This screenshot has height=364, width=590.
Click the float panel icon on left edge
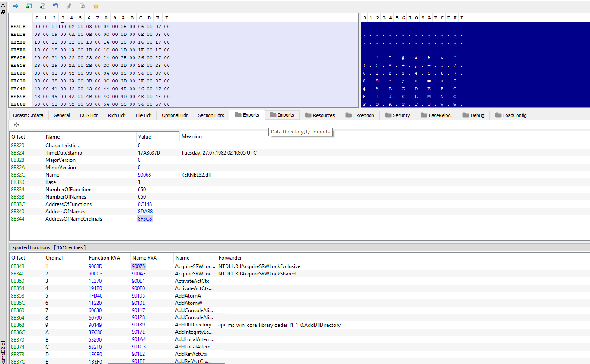coord(3,13)
